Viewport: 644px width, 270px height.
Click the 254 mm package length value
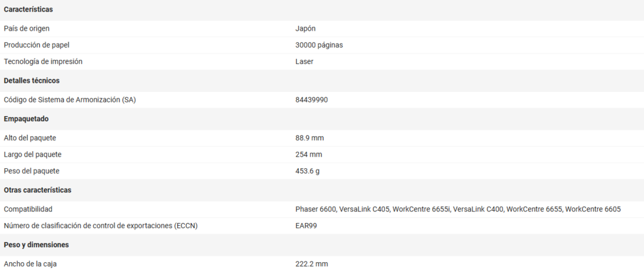click(309, 155)
